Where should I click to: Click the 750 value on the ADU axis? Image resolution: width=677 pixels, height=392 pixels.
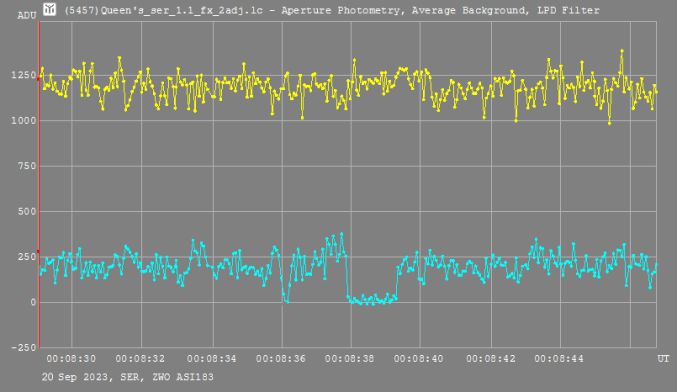[27, 166]
